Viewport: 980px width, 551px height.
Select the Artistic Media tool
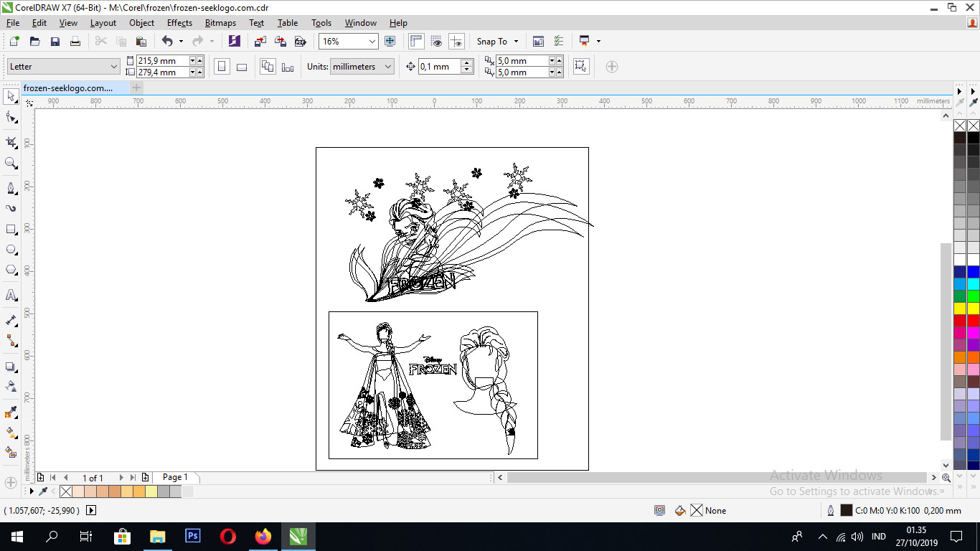11,209
